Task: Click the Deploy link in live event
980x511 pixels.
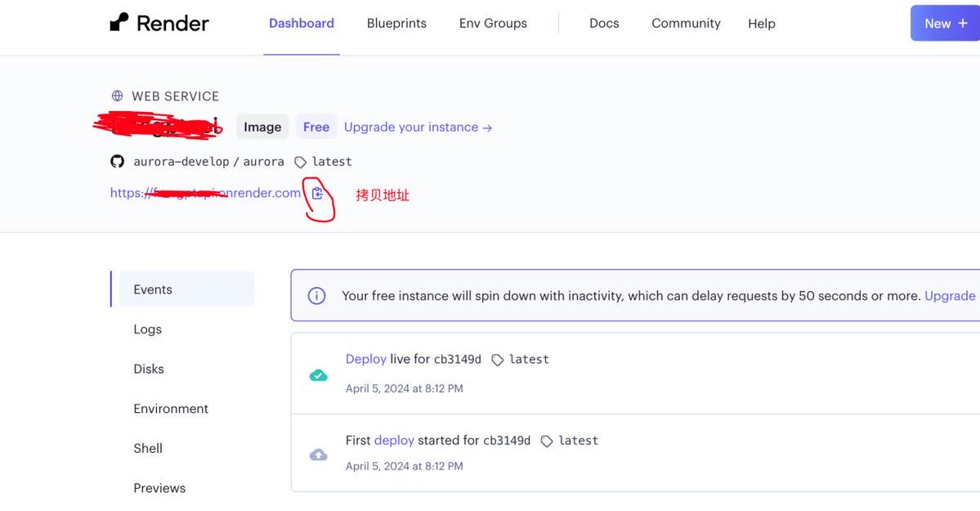Action: [x=365, y=359]
